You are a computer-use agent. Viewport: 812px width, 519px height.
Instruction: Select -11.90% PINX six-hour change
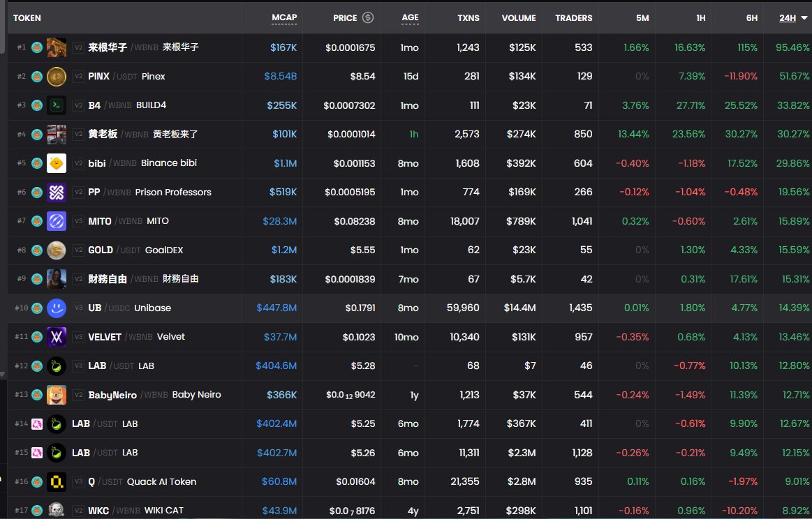[741, 77]
